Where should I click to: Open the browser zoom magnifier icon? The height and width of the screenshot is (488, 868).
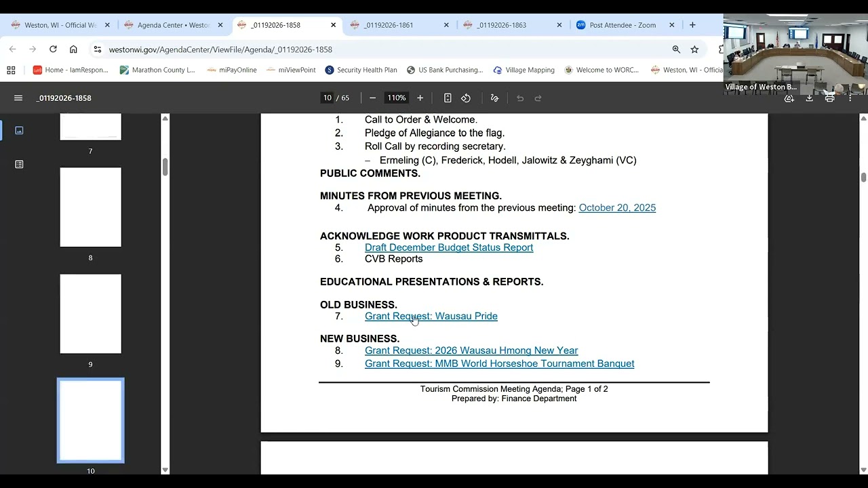(x=676, y=49)
